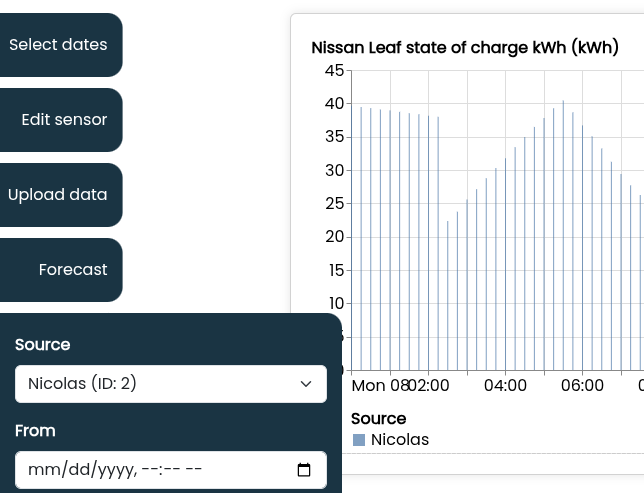644x493 pixels.
Task: Open the Edit sensor option
Action: [x=64, y=120]
